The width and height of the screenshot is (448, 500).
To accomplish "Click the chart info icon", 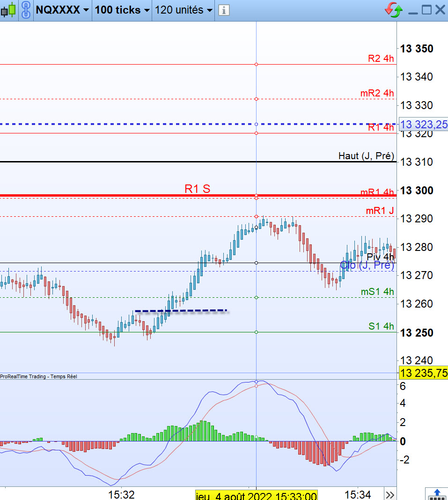I will pos(224,10).
